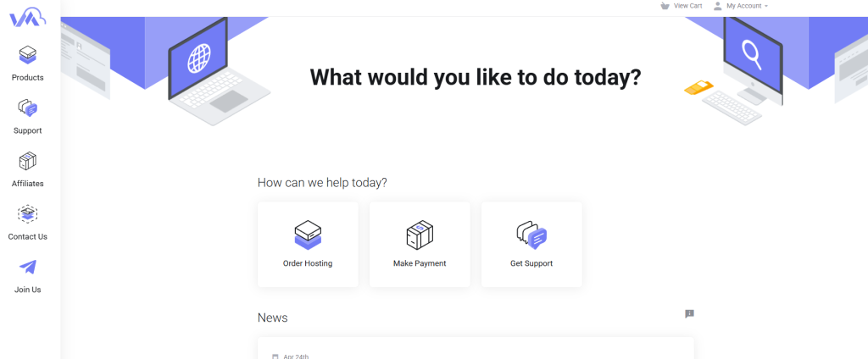Screen dimensions: 868x359
Task: Click the shopping basket cart icon
Action: (x=665, y=6)
